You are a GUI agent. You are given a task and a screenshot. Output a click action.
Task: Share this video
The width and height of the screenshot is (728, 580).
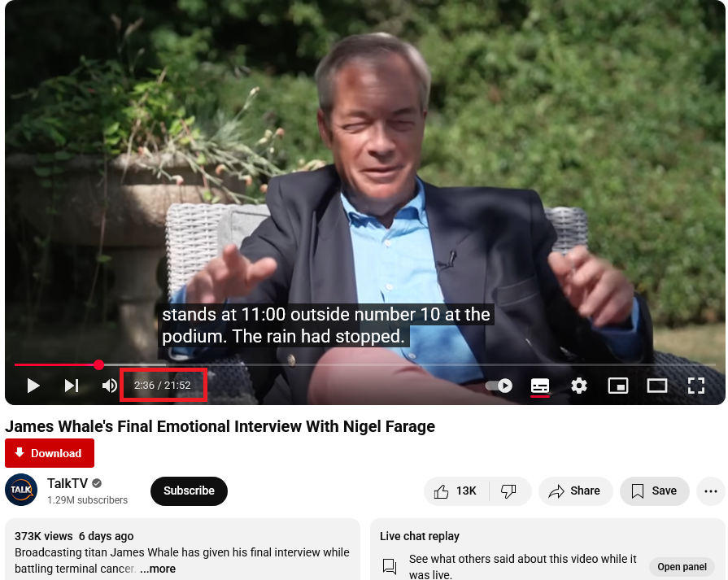575,491
